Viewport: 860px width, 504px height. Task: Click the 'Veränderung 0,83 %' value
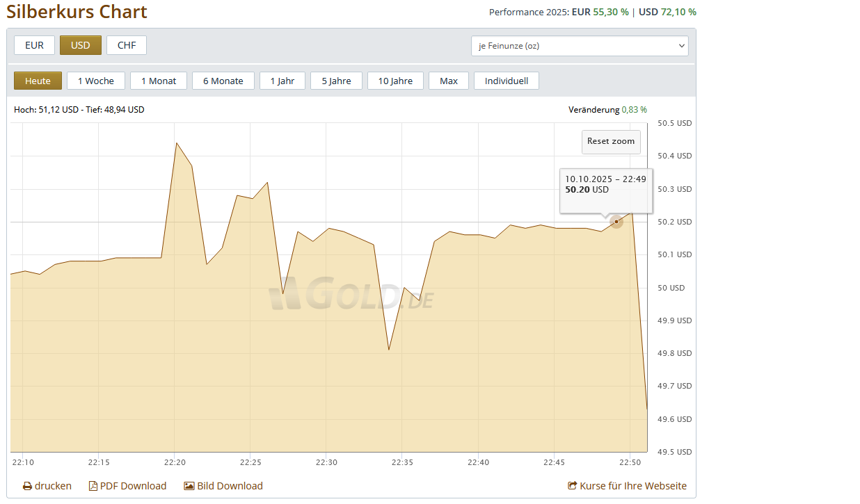point(607,110)
